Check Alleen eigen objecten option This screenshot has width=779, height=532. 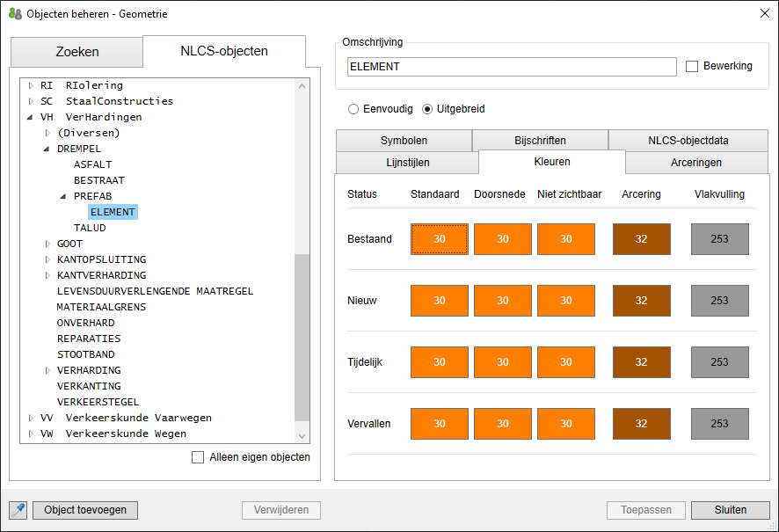point(198,457)
